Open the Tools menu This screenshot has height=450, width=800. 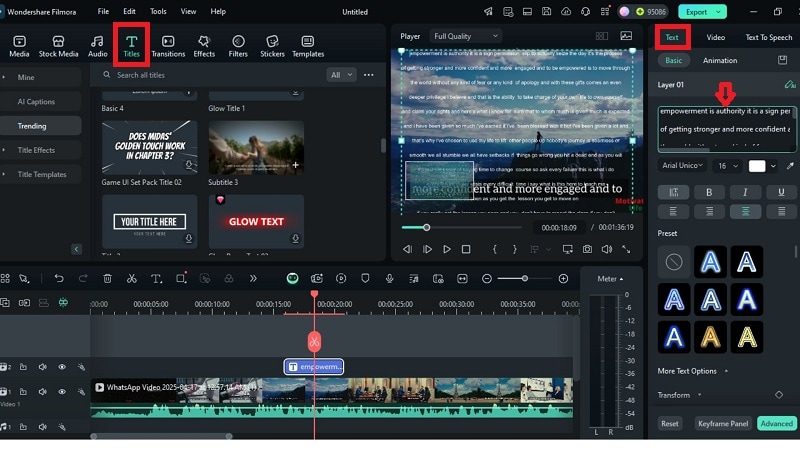pyautogui.click(x=158, y=11)
